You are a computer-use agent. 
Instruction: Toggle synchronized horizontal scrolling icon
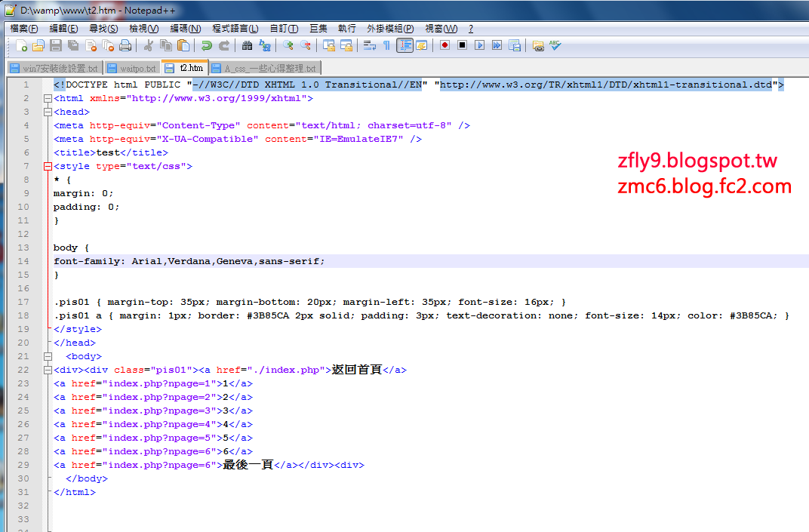pyautogui.click(x=346, y=45)
